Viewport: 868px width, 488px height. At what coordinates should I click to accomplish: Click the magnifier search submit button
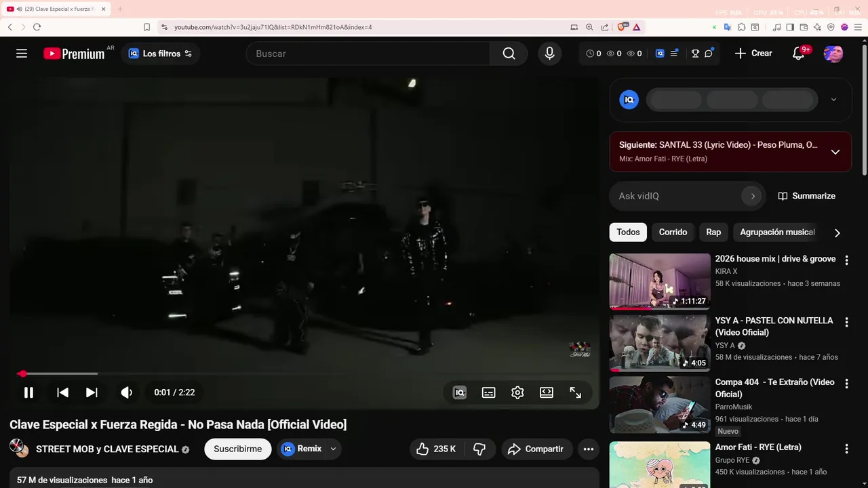[509, 54]
